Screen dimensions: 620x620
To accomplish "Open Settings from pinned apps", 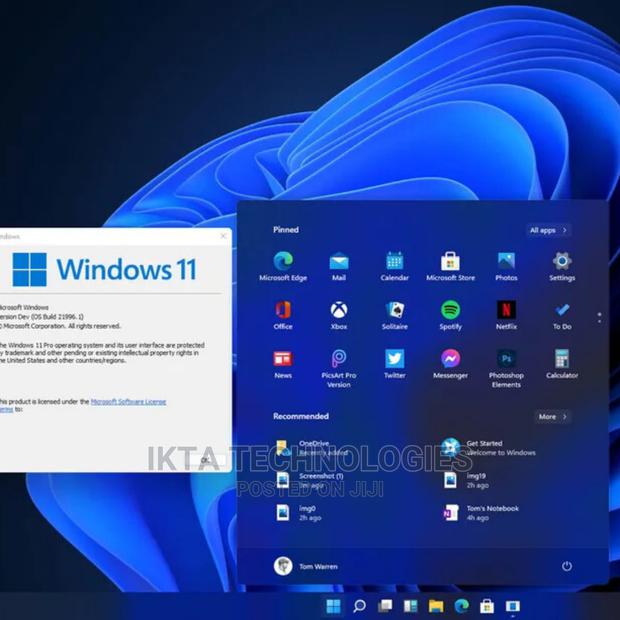I will pos(562,266).
